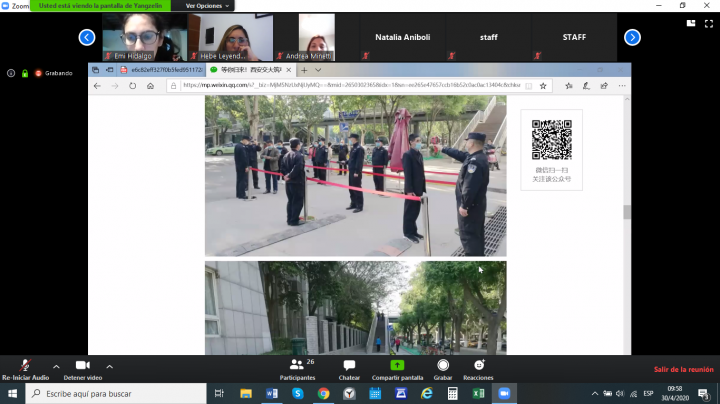Click security guards photo
The image size is (720, 404).
[x=355, y=176]
